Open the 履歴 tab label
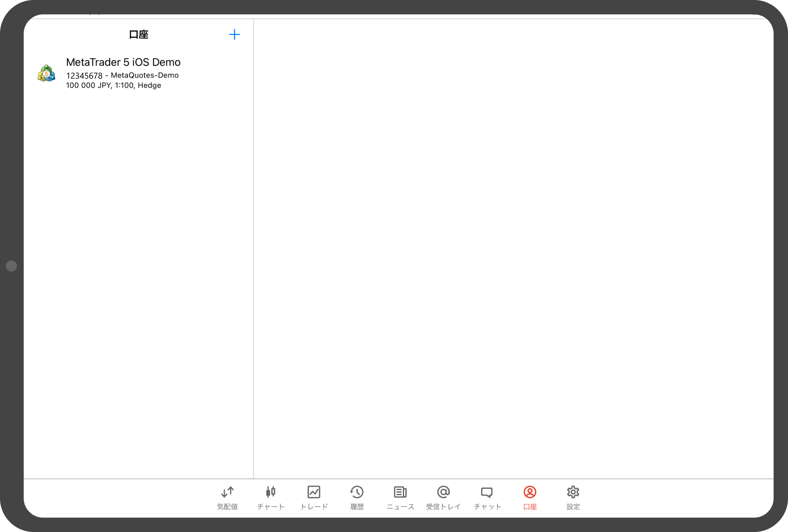Viewport: 788px width, 532px height. pyautogui.click(x=357, y=507)
